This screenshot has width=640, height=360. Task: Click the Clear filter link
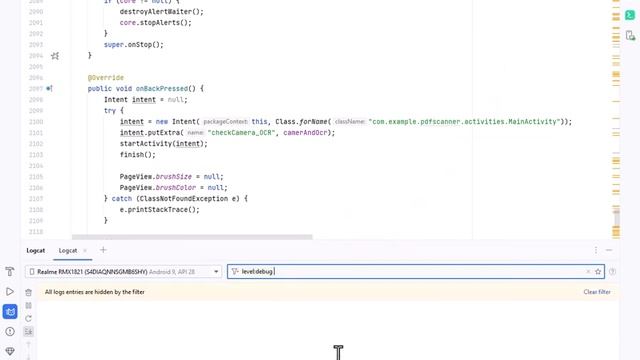[597, 292]
